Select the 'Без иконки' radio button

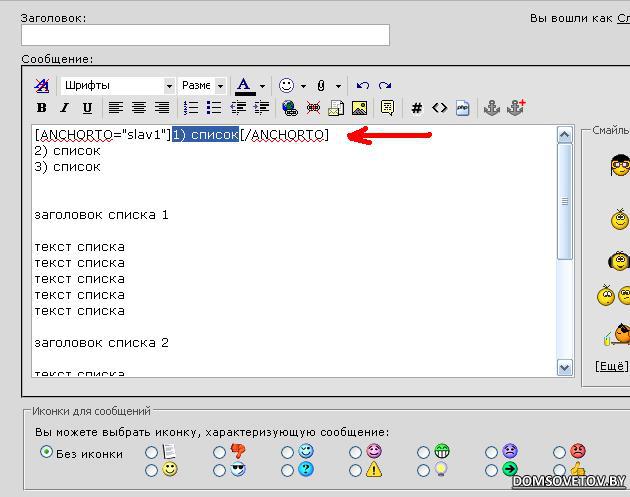point(46,452)
